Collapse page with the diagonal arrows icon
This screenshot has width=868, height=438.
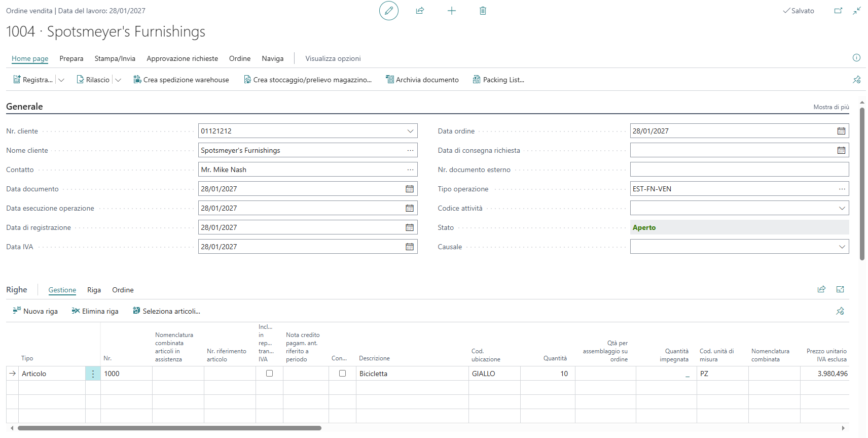857,11
